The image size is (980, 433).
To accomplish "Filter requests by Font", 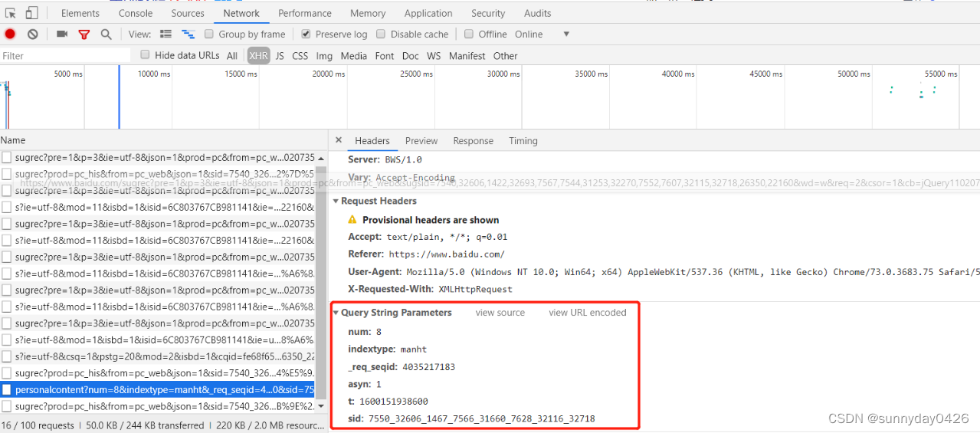I will click(385, 56).
